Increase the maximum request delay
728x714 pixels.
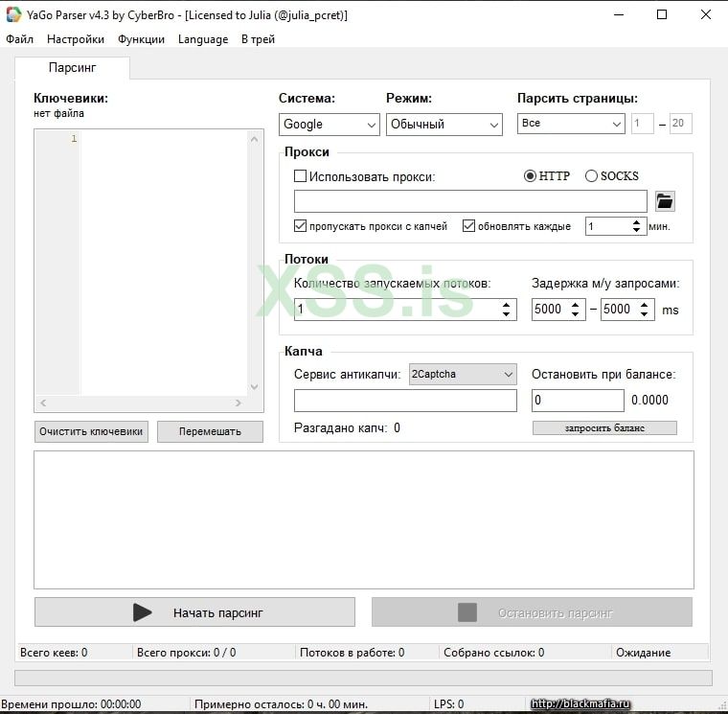(644, 305)
